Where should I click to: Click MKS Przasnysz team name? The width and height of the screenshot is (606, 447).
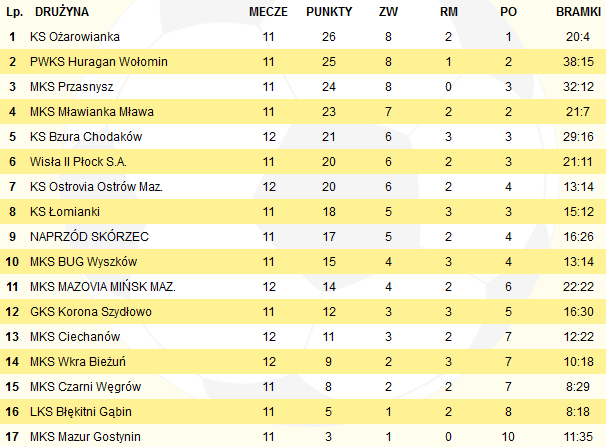[72, 87]
